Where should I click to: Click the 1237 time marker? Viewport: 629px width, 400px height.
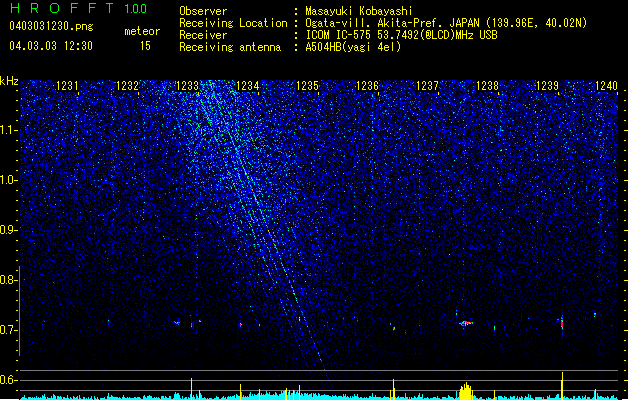coord(427,86)
